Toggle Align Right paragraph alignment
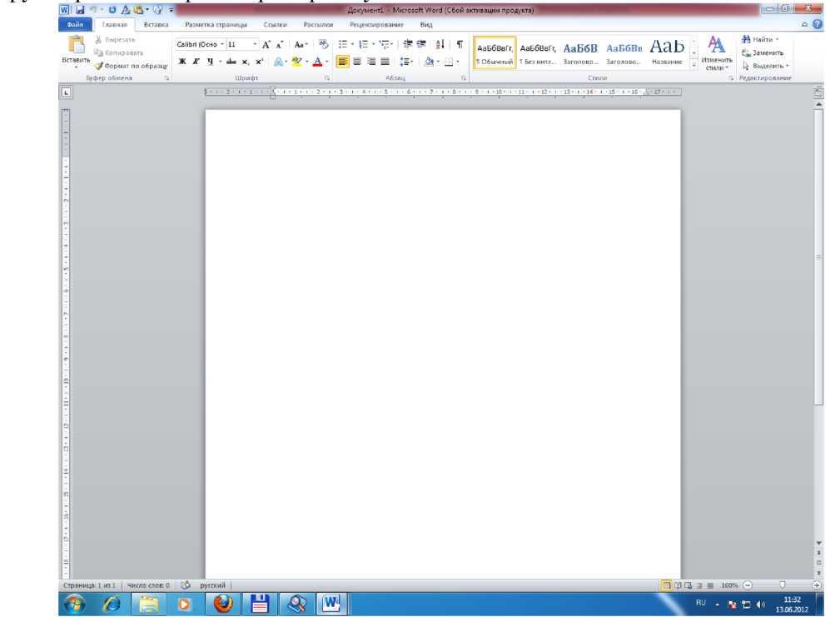Screen dimensions: 840x617 [x=370, y=62]
